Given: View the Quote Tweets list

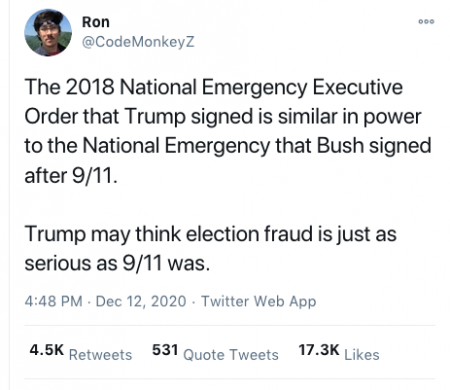Looking at the screenshot, I should 231,355.
